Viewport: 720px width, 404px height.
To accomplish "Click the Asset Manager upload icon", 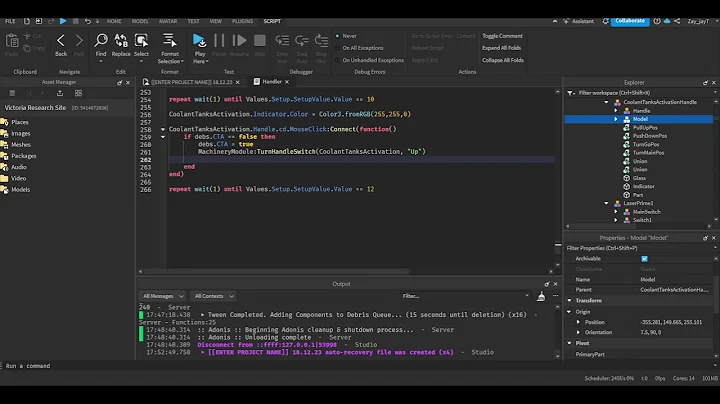I will tap(60, 93).
